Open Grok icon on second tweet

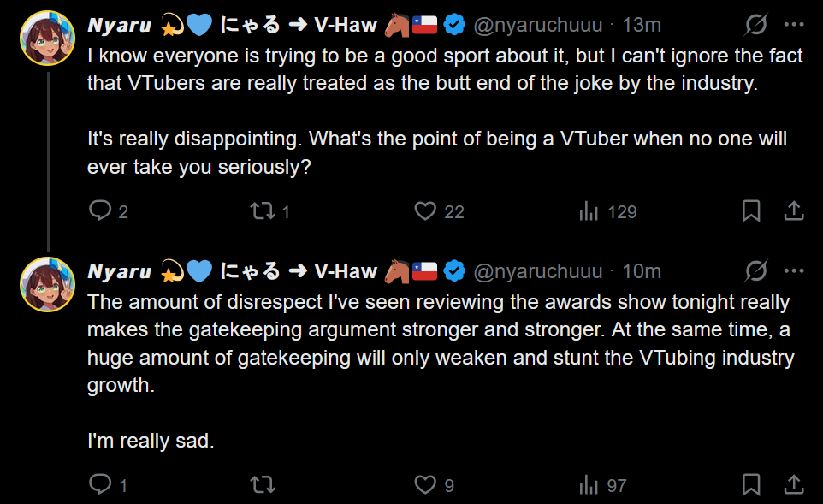755,271
